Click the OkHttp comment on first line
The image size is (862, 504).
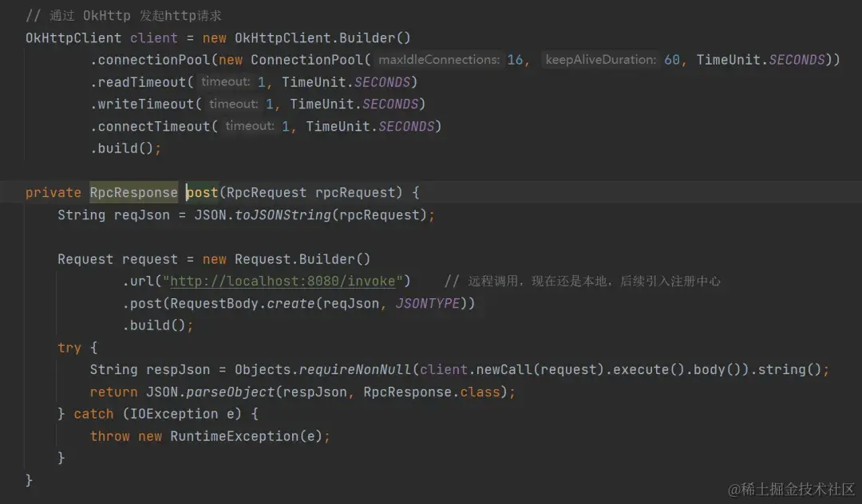124,15
